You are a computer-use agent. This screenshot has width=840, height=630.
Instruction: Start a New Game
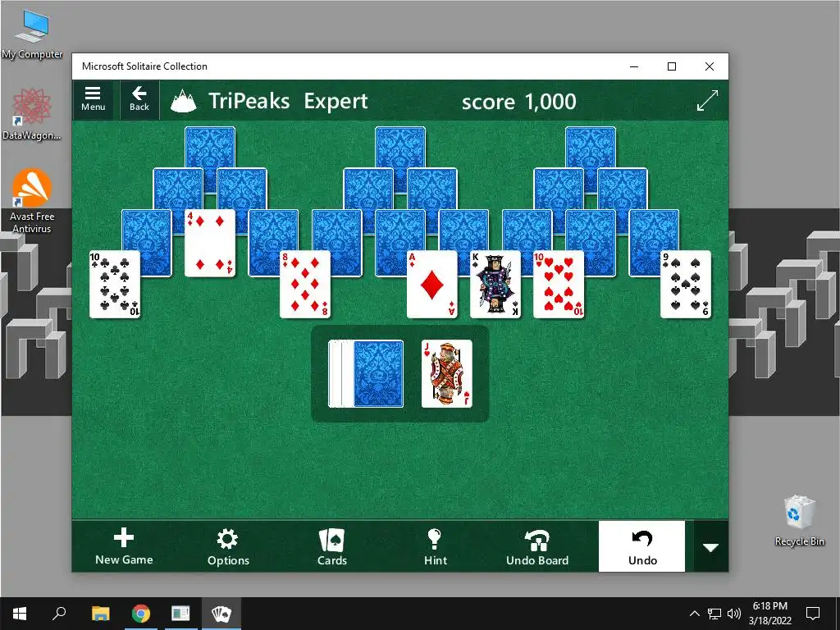coord(124,546)
